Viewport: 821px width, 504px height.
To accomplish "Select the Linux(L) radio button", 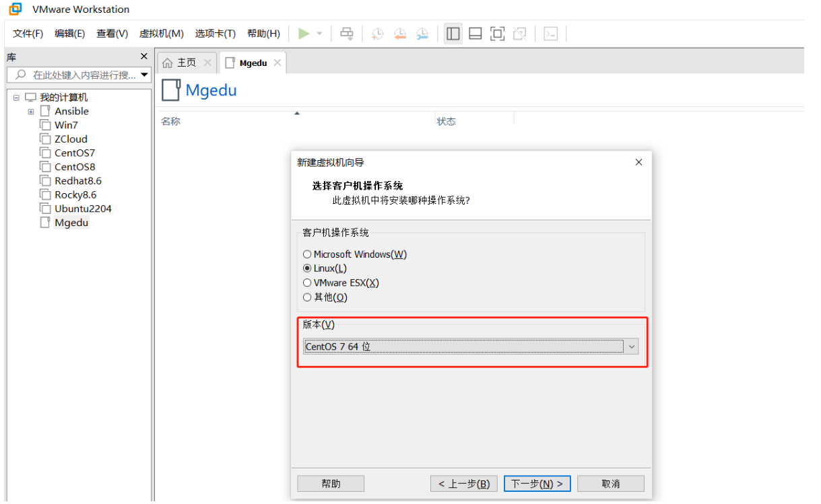I will pos(307,268).
